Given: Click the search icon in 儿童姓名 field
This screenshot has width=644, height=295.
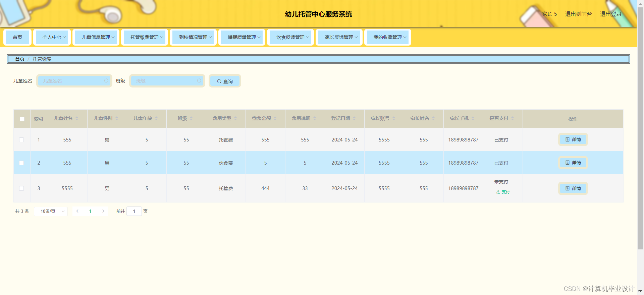Looking at the screenshot, I should [106, 81].
